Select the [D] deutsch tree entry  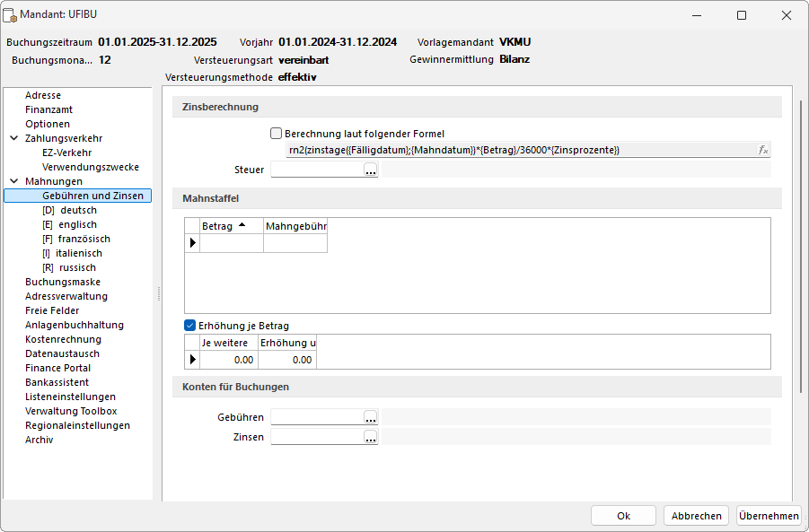pyautogui.click(x=70, y=210)
